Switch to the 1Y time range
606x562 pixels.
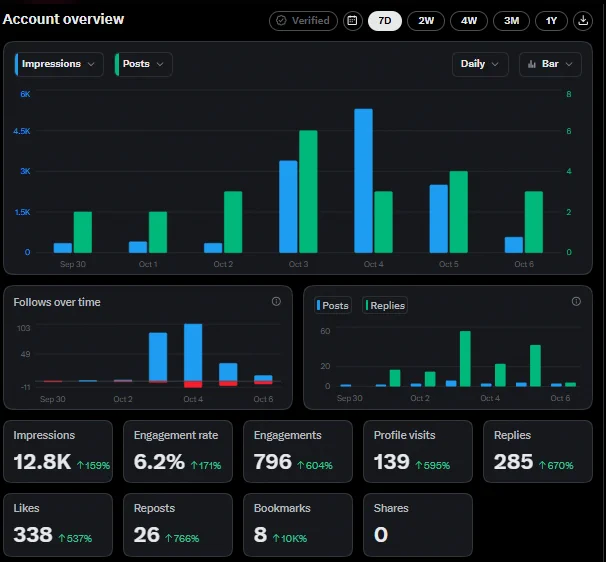click(x=551, y=20)
